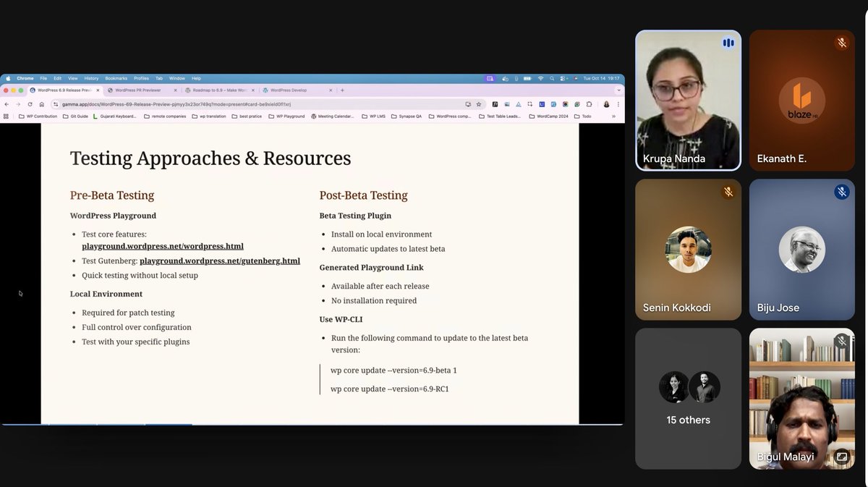Open the Chrome extensions puzzle icon
The height and width of the screenshot is (487, 868).
[589, 104]
